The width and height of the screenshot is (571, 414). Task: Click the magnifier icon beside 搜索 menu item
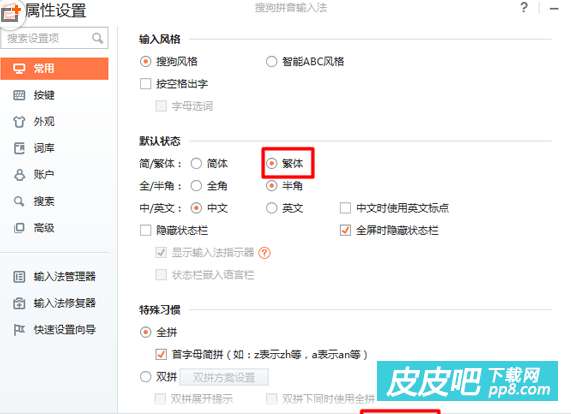pyautogui.click(x=19, y=201)
